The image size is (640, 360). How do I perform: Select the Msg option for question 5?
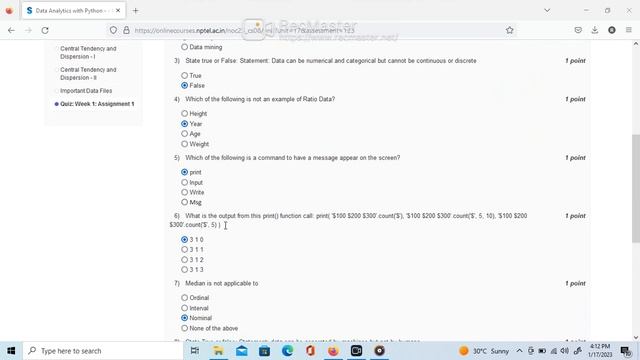pos(184,202)
